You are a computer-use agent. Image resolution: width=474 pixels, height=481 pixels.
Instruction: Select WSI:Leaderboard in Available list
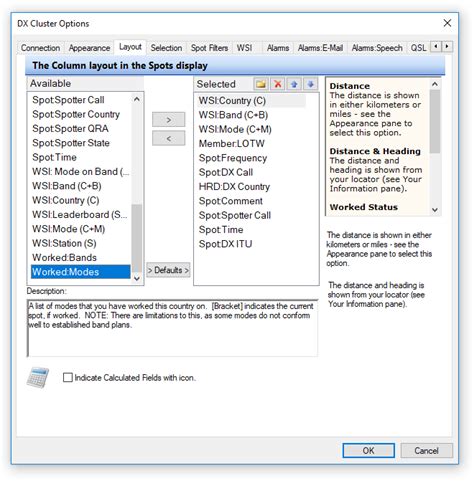click(80, 215)
